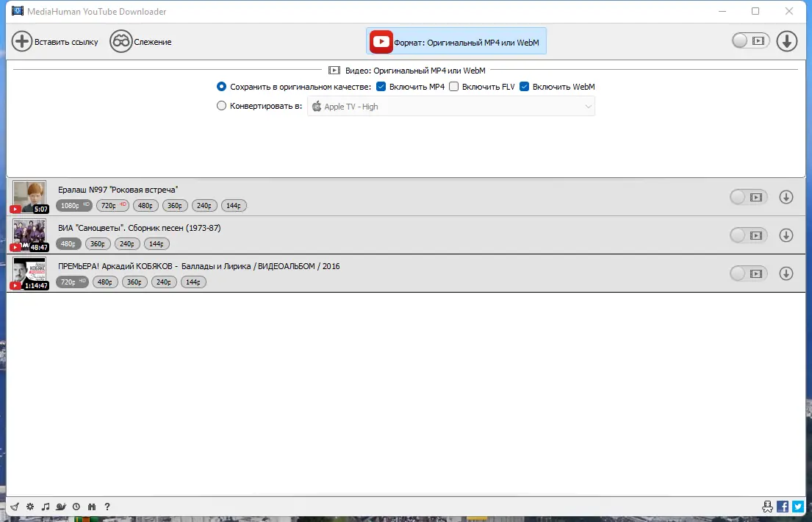
Task: Click the Twitter icon
Action: click(798, 507)
